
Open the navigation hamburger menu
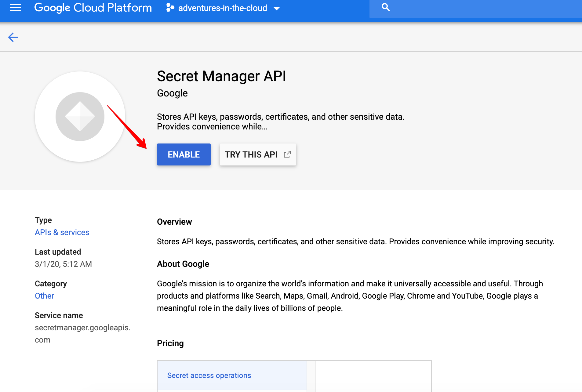(x=15, y=8)
